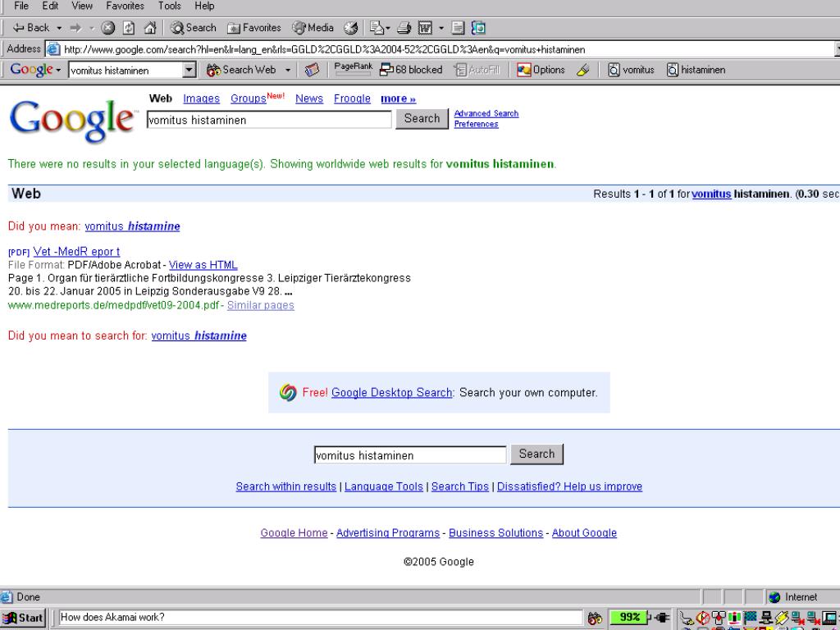
Task: Click the 'histaminen' word find button
Action: click(x=696, y=70)
